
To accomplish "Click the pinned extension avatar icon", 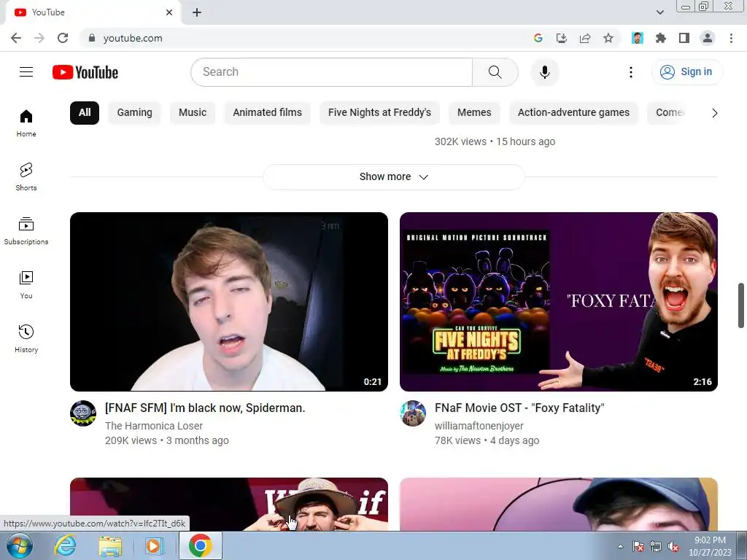I will click(638, 38).
